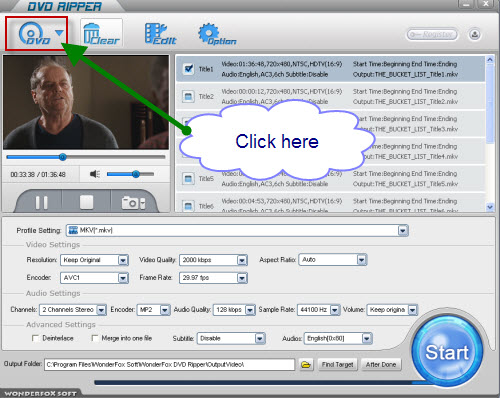Click the Clear trash can icon
The height and width of the screenshot is (398, 500).
tap(101, 34)
